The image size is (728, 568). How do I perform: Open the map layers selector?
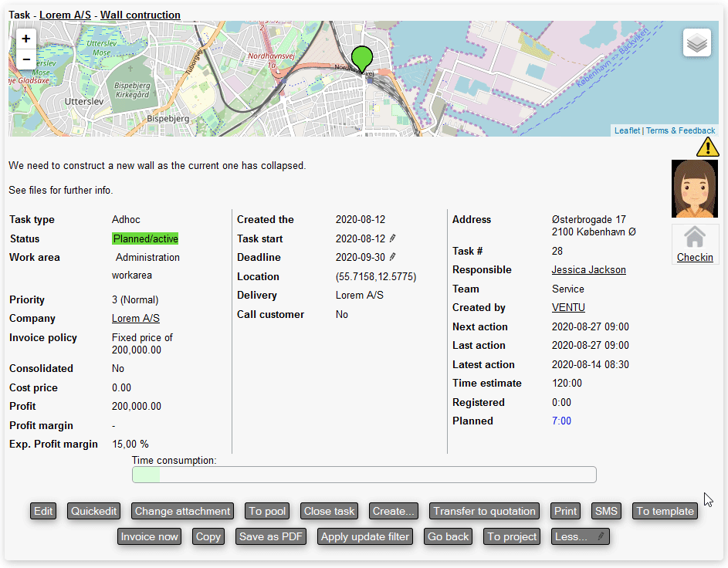click(x=696, y=43)
